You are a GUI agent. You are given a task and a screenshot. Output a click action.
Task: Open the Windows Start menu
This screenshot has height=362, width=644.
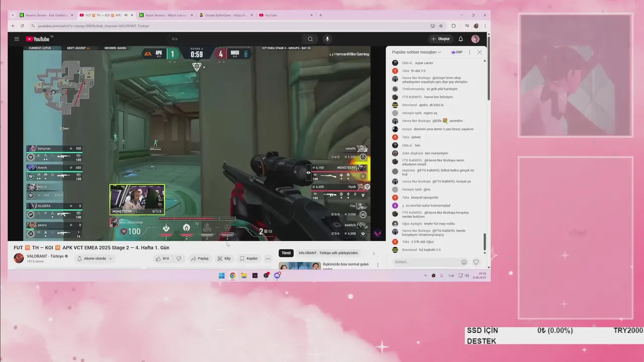pos(221,276)
